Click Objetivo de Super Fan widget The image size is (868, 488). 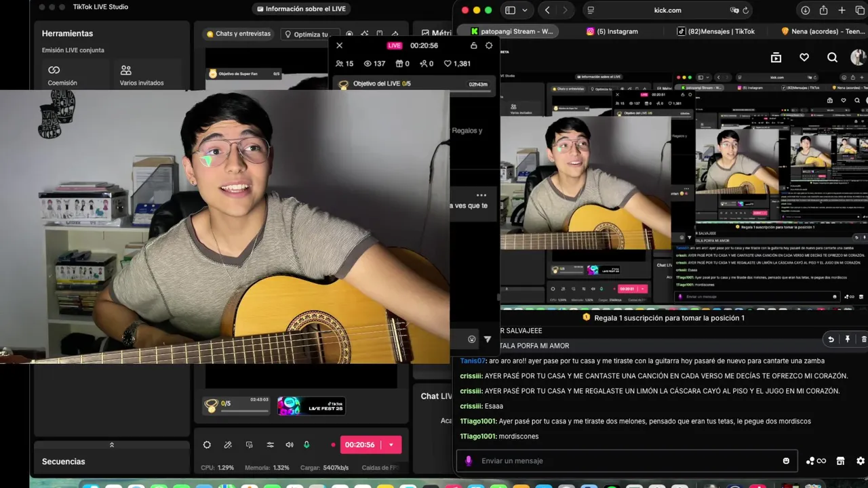click(244, 74)
